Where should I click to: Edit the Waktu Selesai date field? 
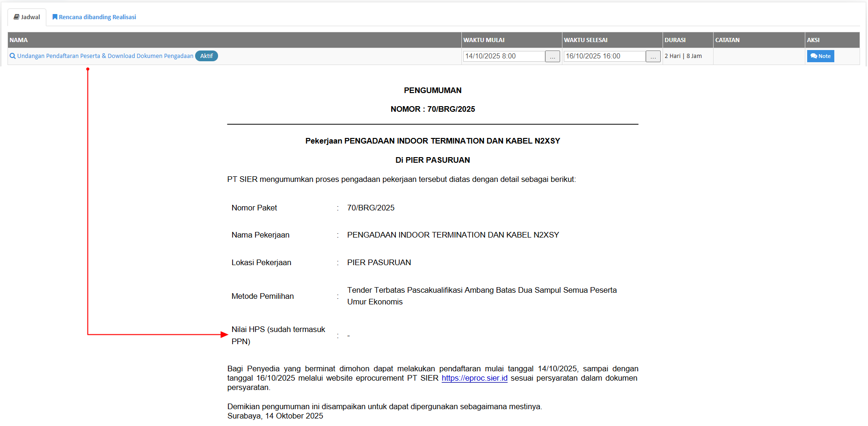[x=605, y=56]
